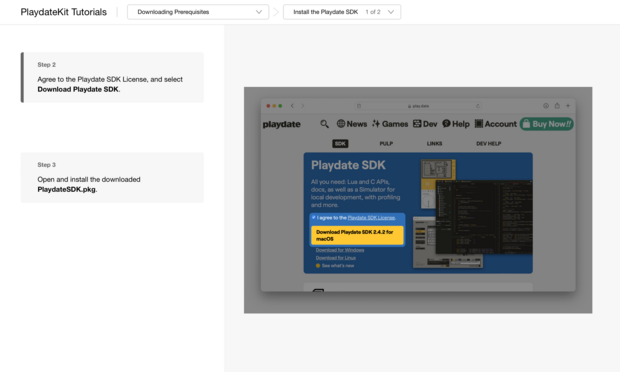Switch to the SDK tab

coord(340,144)
